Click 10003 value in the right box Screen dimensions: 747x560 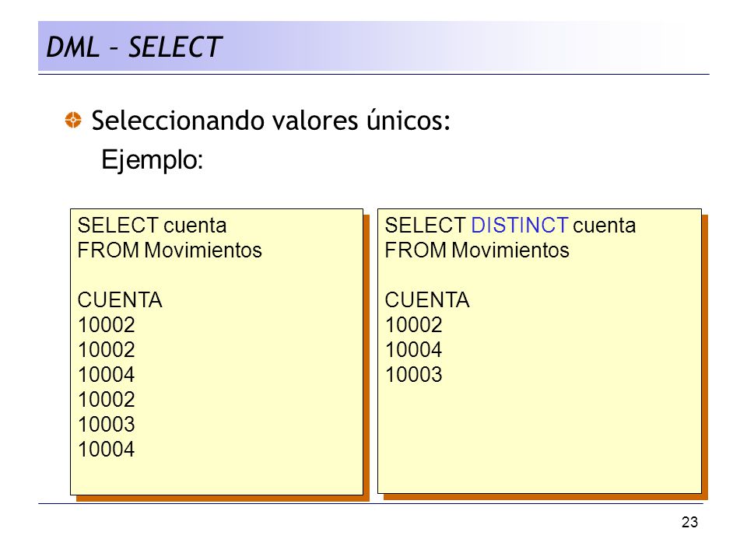pos(413,374)
